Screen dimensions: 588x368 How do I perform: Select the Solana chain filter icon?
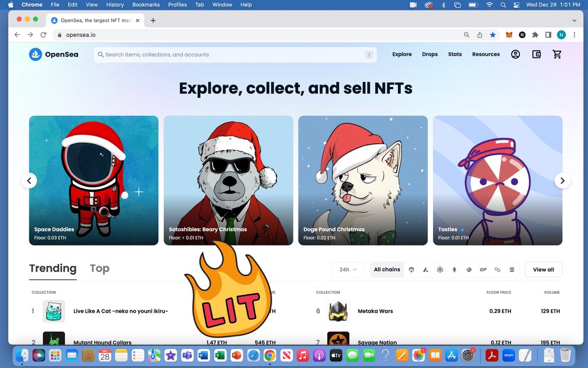click(511, 269)
